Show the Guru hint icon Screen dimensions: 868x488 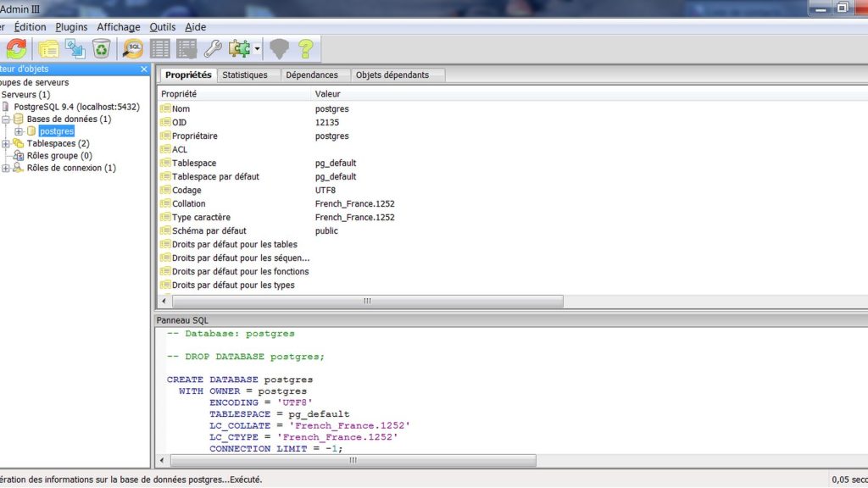point(280,48)
